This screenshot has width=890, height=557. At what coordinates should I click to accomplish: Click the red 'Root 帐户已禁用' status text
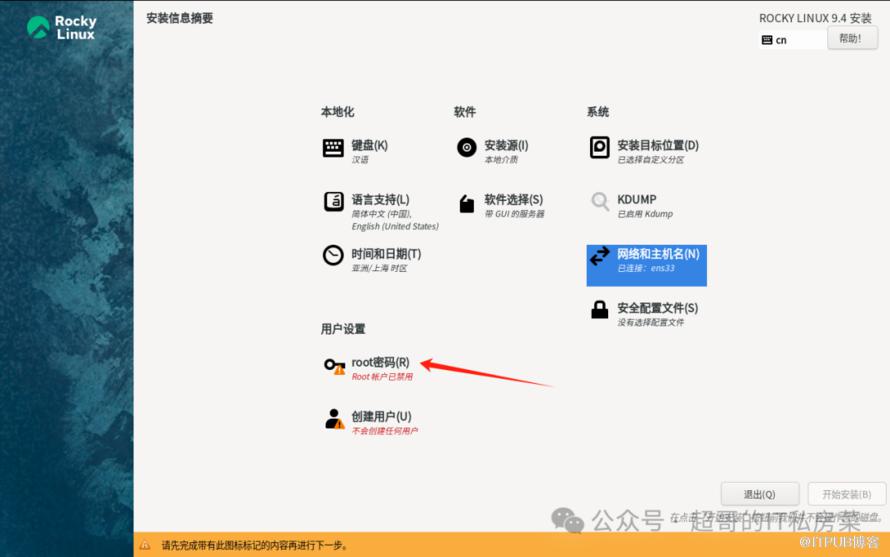tap(382, 377)
